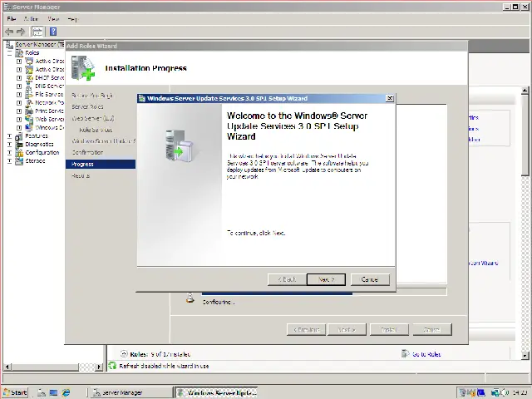Open the Help menu
The image size is (532, 399).
72,19
